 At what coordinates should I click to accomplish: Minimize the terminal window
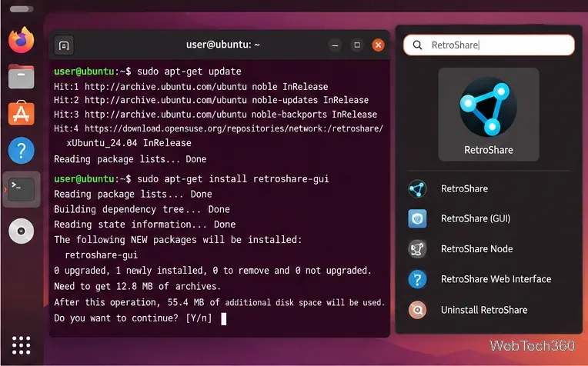[x=335, y=45]
